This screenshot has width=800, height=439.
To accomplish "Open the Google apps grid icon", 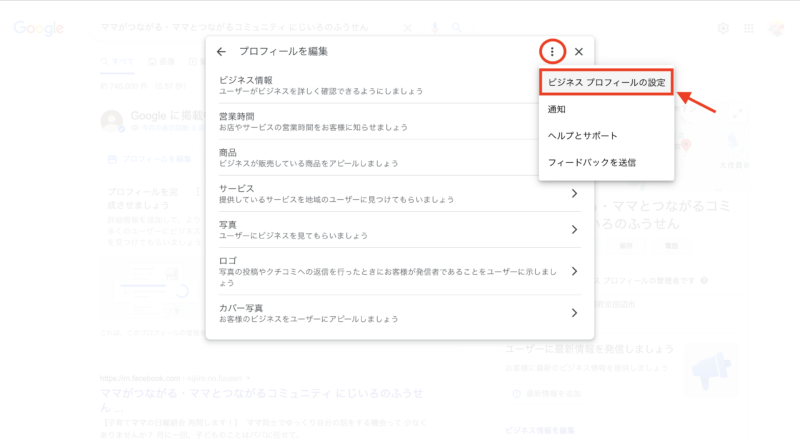I will click(748, 28).
